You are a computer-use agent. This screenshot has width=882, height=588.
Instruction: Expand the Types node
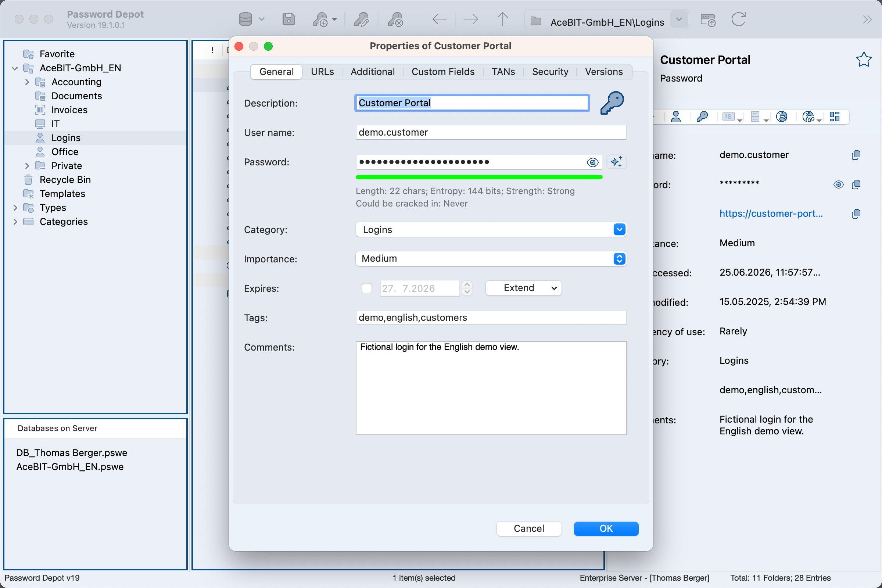pyautogui.click(x=15, y=208)
